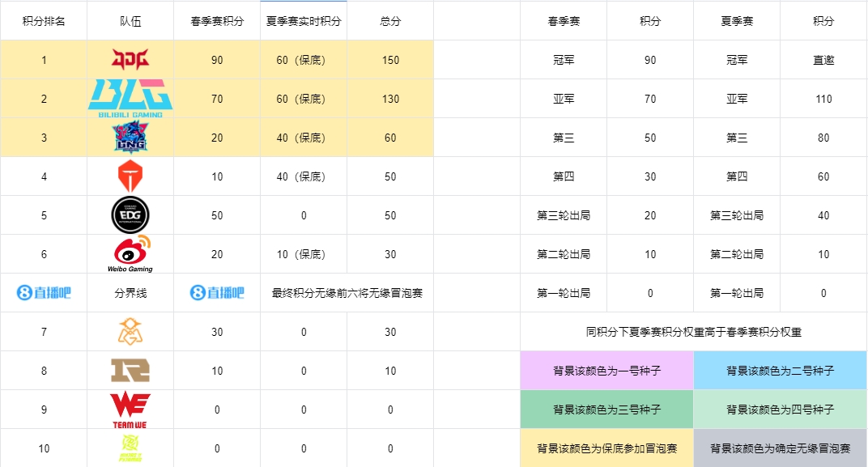Click the pink 一号种子 legend cell
The image size is (868, 467).
(606, 371)
